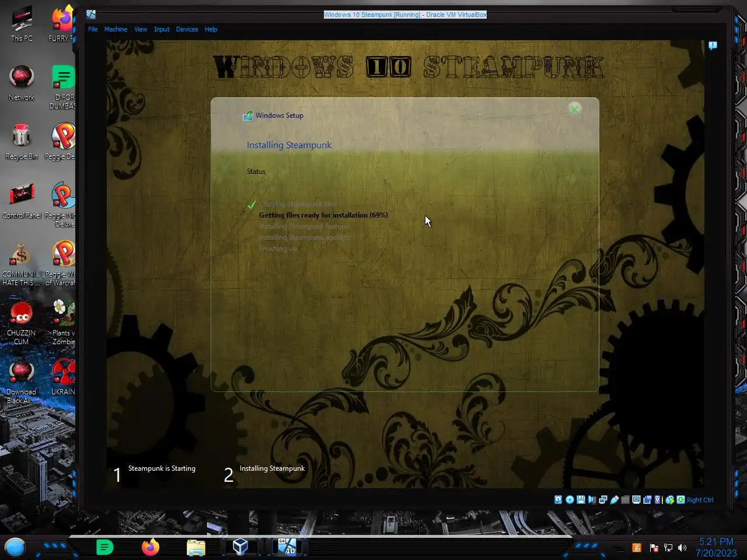Viewport: 747px width, 560px height.
Task: Click the shared folders status icon
Action: tap(625, 500)
